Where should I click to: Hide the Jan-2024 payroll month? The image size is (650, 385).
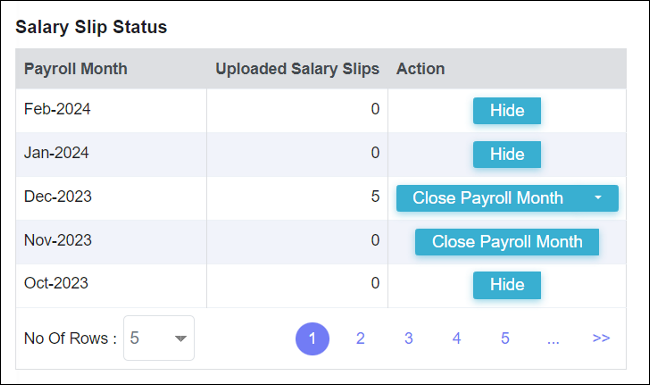(507, 154)
